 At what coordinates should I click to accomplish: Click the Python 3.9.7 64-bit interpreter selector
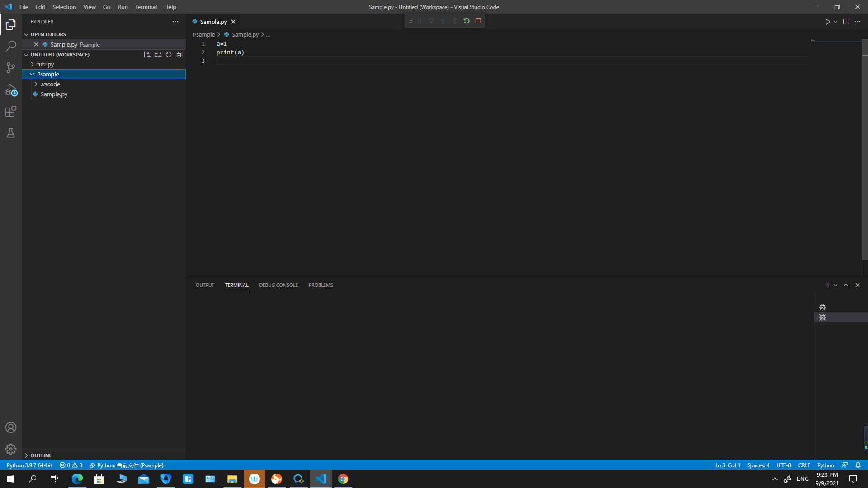29,465
